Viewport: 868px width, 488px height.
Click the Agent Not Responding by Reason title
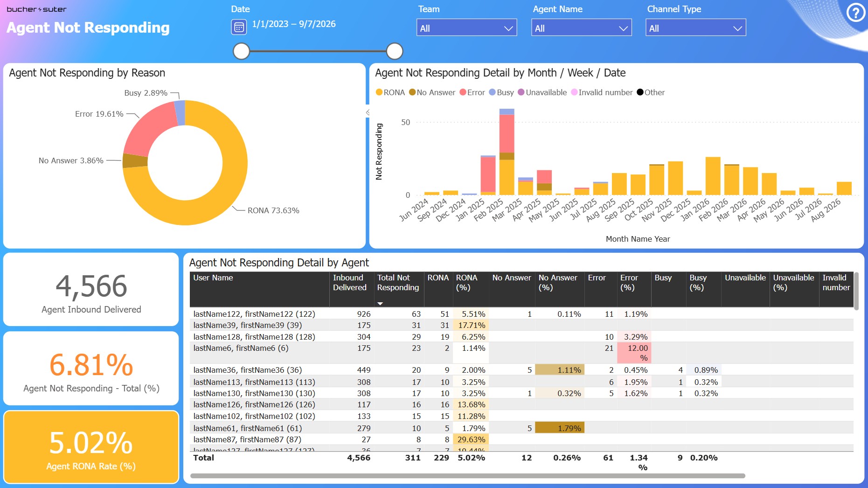(87, 73)
